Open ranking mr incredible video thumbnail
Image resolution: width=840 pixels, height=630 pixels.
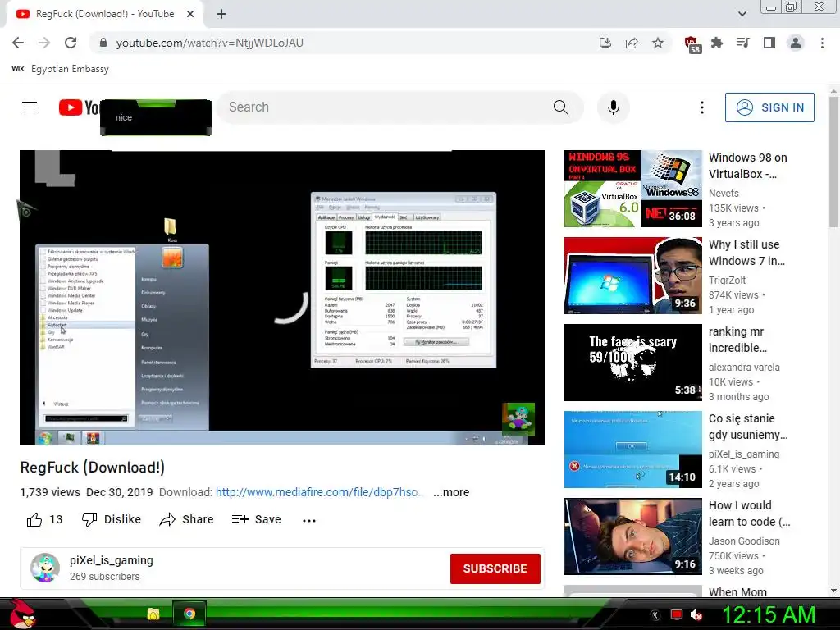[632, 362]
